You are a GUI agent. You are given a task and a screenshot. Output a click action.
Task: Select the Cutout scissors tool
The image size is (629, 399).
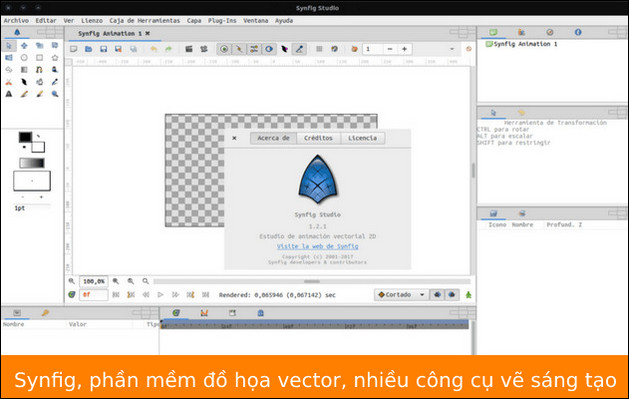[9, 82]
